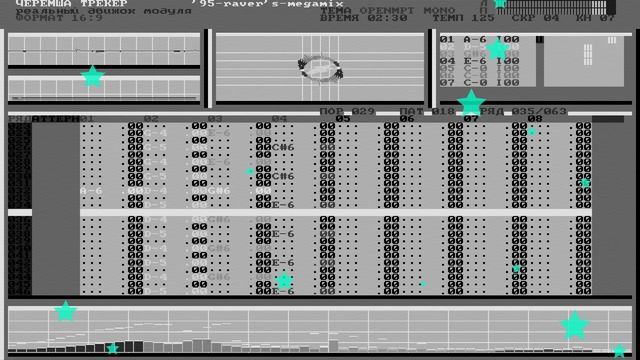
Task: Click the spinning logo in center visualizer
Action: pos(320,69)
